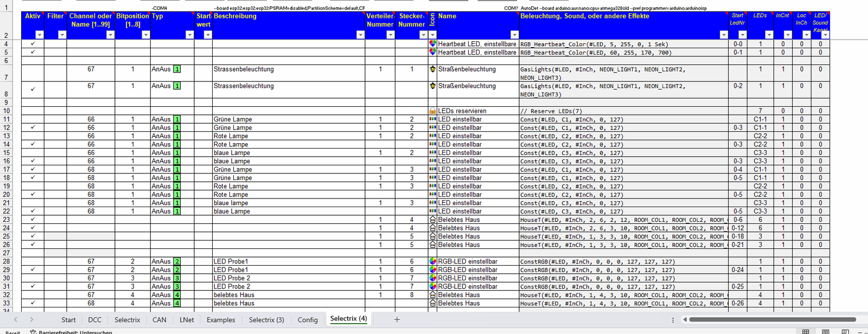868x334 pixels.
Task: Click the green AnAus 1 badge in row 7
Action: [x=177, y=69]
